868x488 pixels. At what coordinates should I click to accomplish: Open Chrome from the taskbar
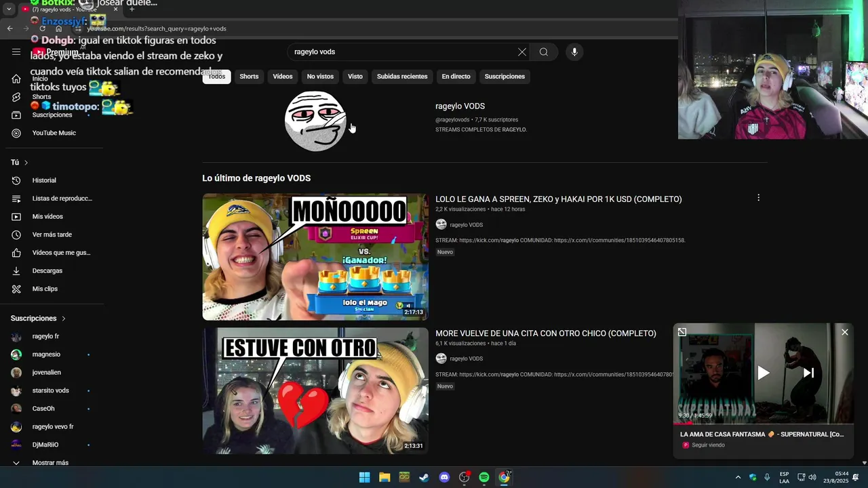point(504,477)
